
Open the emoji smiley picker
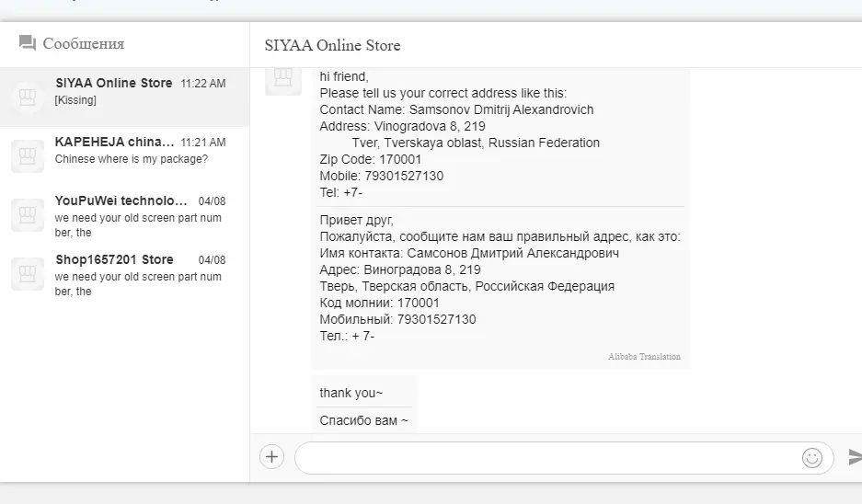coord(812,458)
